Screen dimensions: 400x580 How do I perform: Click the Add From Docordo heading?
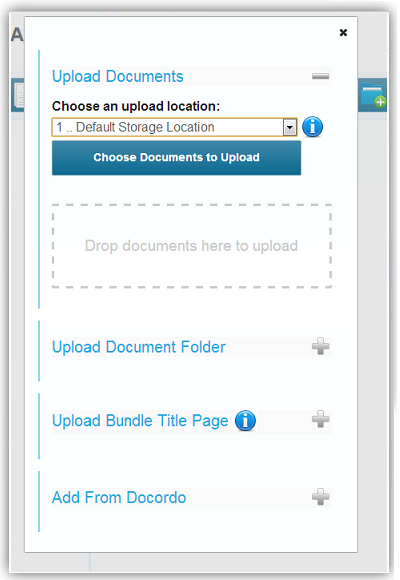tap(119, 498)
